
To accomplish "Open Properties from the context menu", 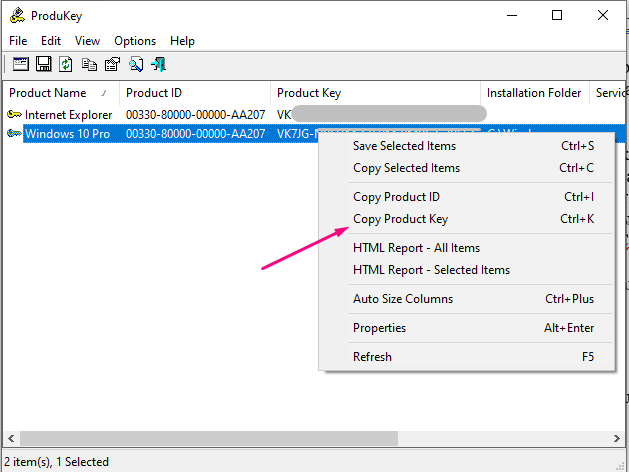I will (467, 328).
